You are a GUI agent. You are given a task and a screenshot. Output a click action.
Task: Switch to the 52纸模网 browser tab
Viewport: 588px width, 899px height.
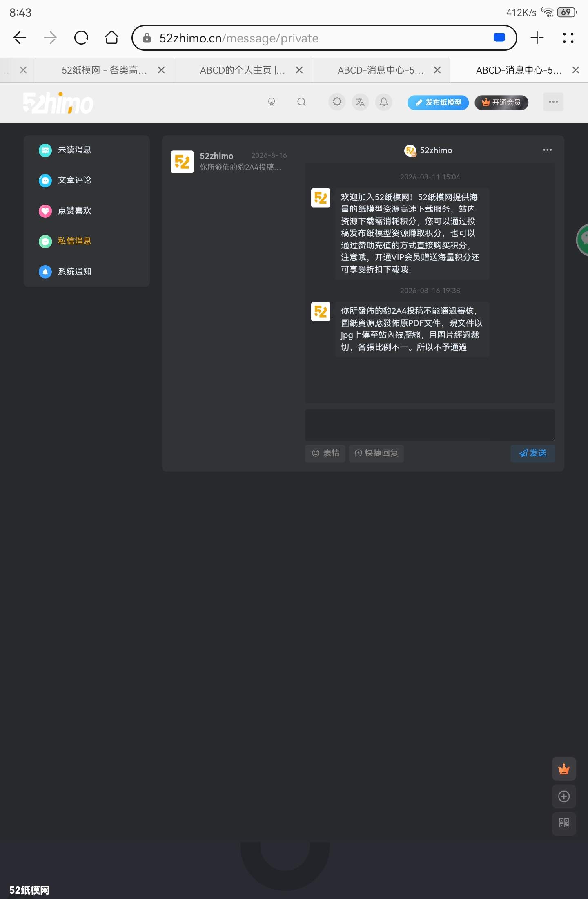coord(105,70)
